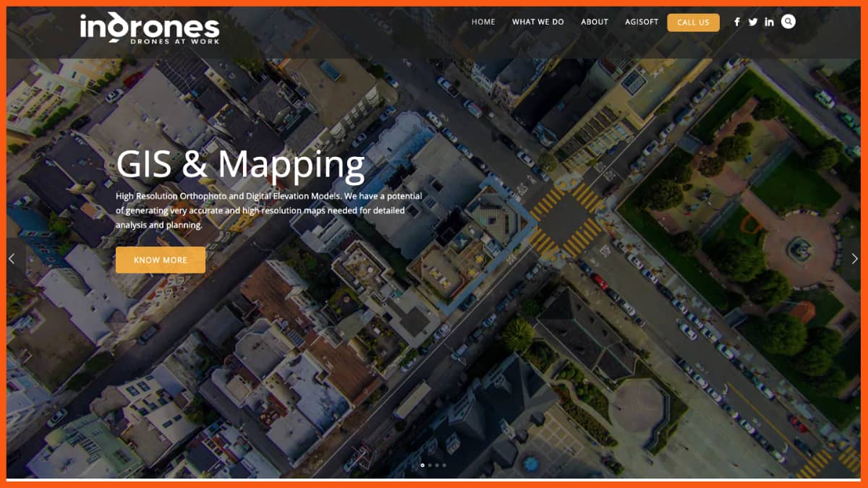868x488 pixels.
Task: Open the Twitter social icon
Action: (x=753, y=22)
